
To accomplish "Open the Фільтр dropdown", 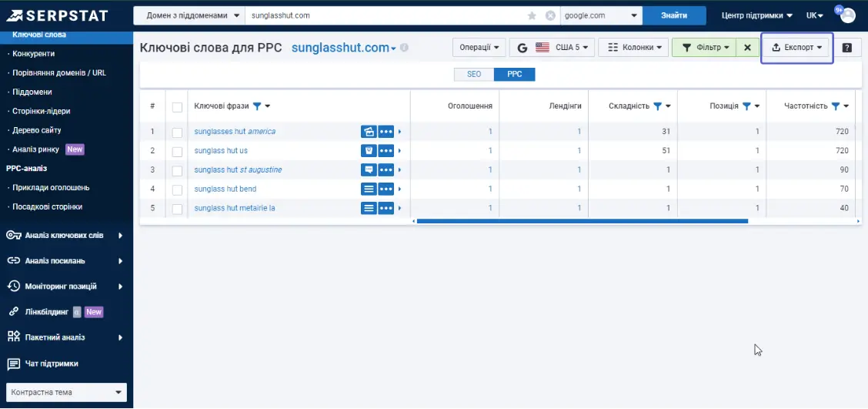I will tap(704, 48).
